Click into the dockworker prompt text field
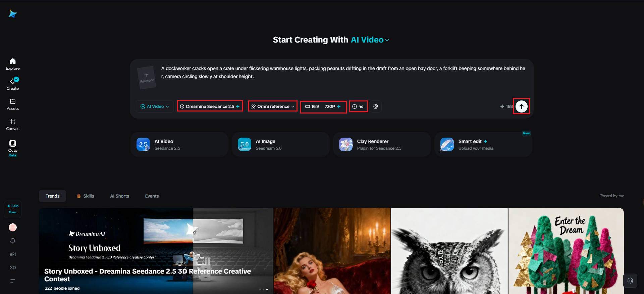 (343, 72)
